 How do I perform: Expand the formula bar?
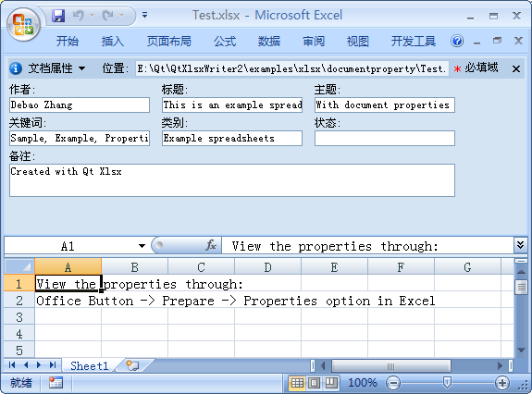[520, 245]
